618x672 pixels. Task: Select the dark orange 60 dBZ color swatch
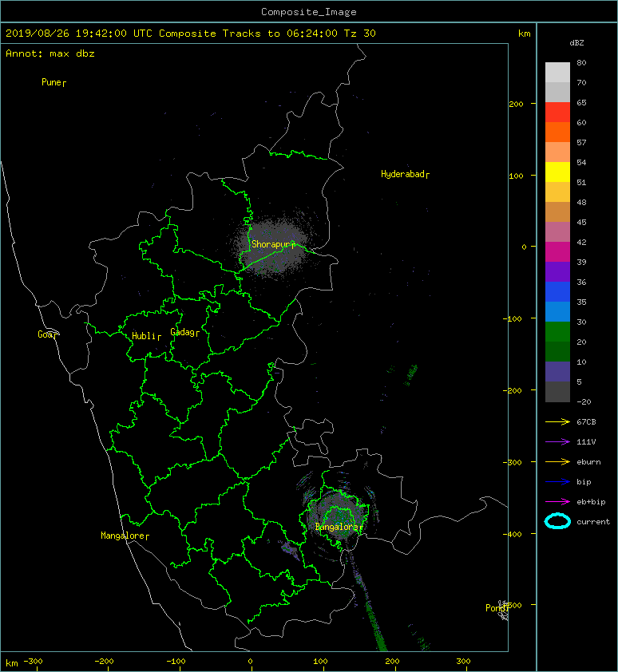[x=557, y=132]
